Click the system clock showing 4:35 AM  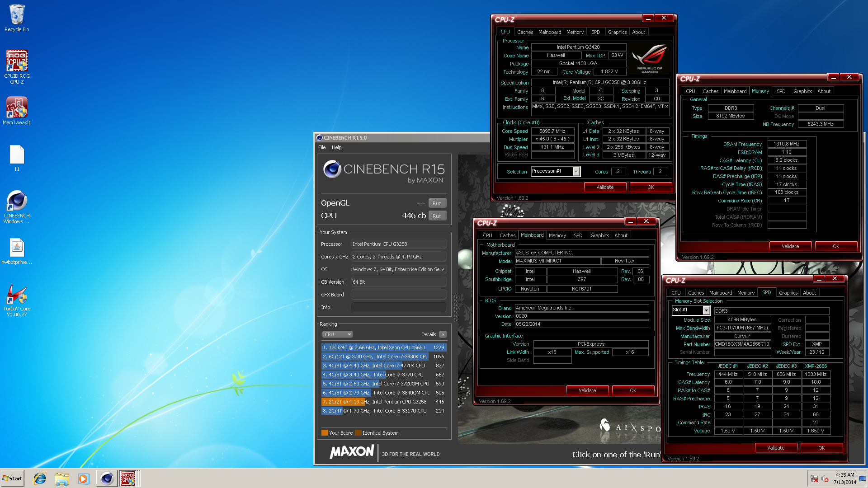[845, 479]
